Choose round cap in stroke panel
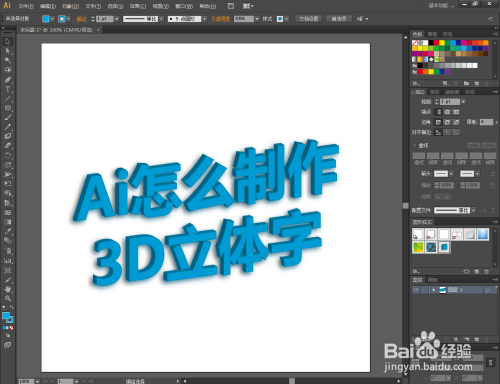 click(447, 112)
